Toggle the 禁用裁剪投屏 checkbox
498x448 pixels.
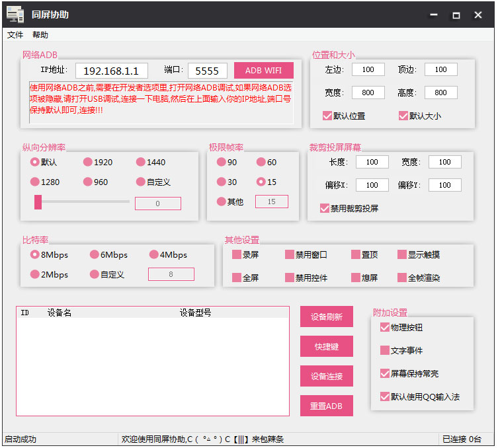325,208
